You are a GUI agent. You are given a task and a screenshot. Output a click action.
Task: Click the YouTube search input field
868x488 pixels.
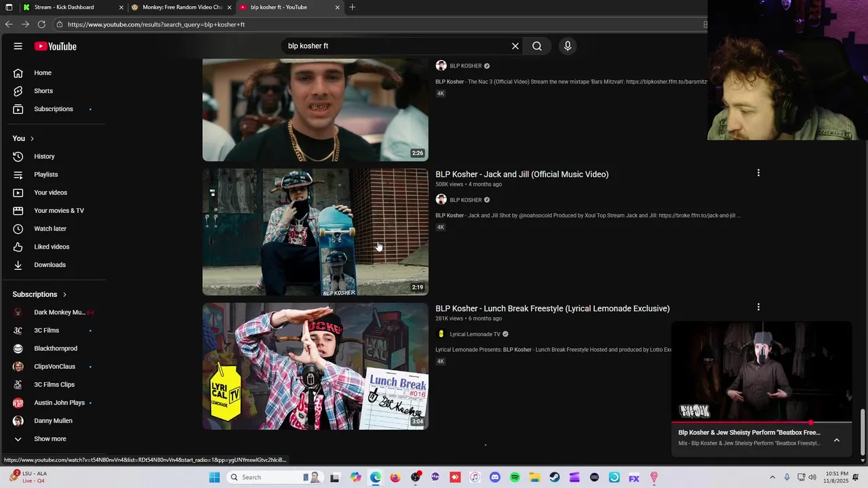(x=397, y=46)
